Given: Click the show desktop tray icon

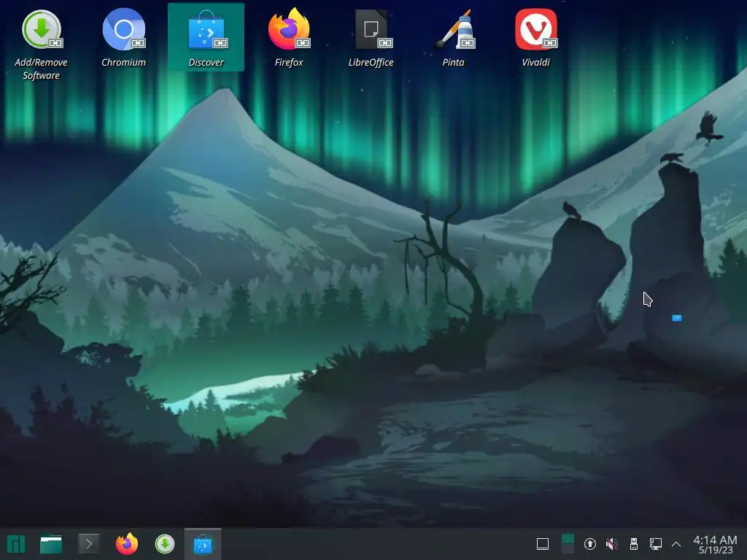Looking at the screenshot, I should coord(543,544).
